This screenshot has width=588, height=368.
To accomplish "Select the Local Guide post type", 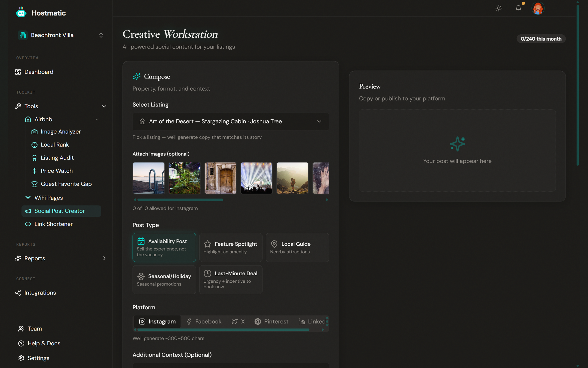I will [x=297, y=247].
